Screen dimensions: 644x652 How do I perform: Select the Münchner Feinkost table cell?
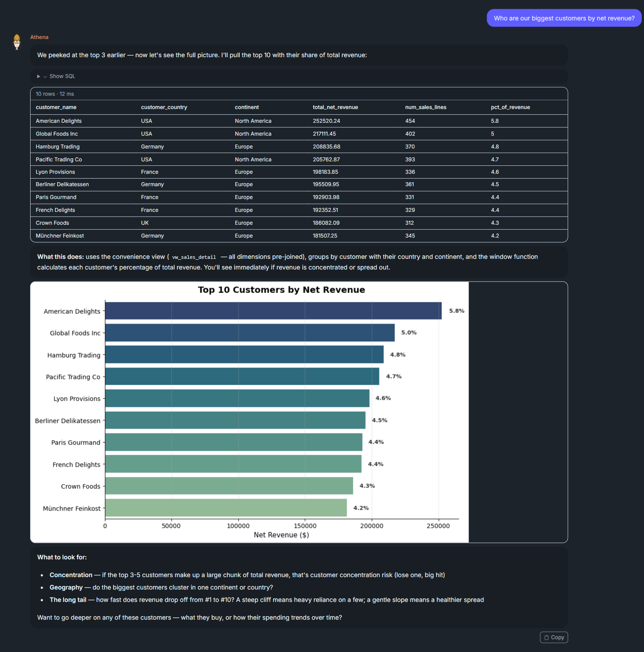tap(60, 236)
